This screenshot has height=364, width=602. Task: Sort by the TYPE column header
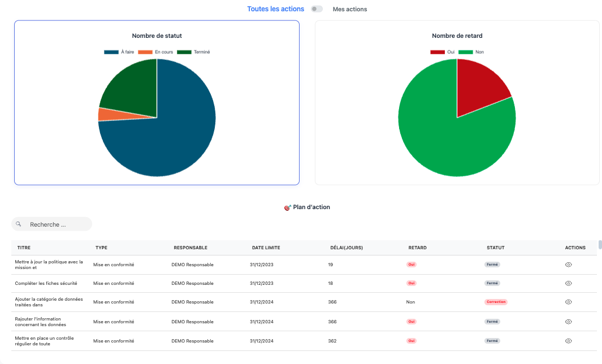(101, 248)
